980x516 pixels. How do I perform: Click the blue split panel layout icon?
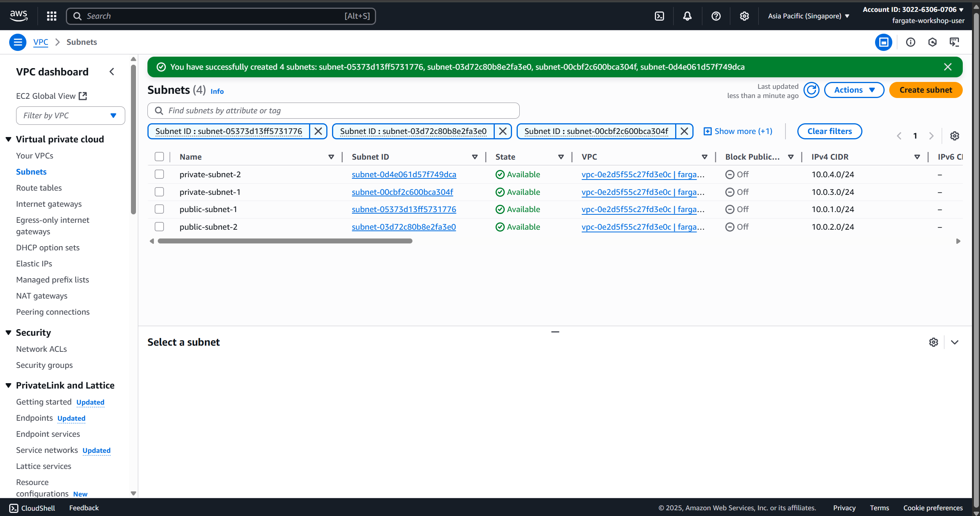point(883,42)
